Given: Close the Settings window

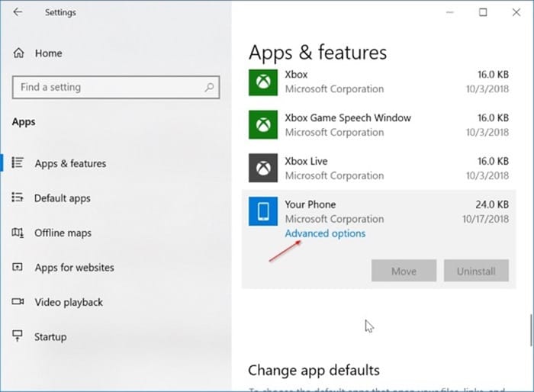Looking at the screenshot, I should pos(516,12).
